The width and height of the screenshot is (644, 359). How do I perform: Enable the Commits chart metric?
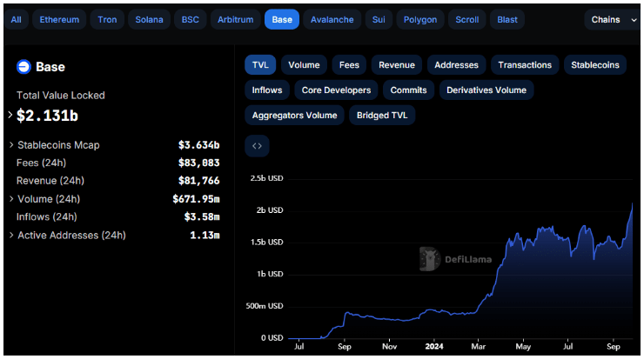[x=409, y=90]
